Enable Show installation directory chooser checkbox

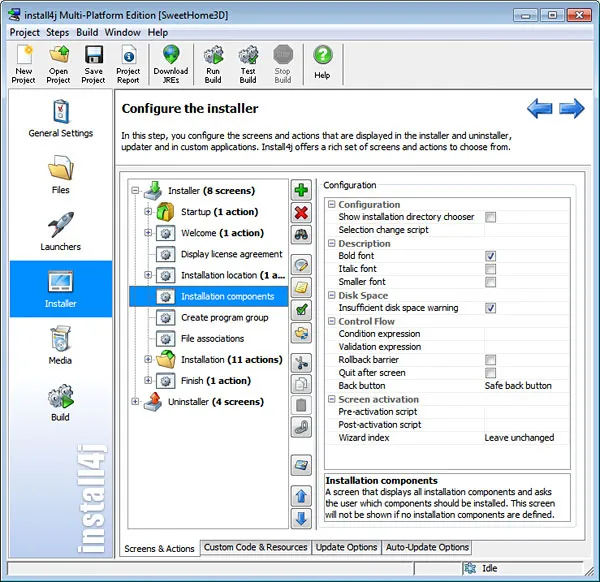[x=491, y=217]
